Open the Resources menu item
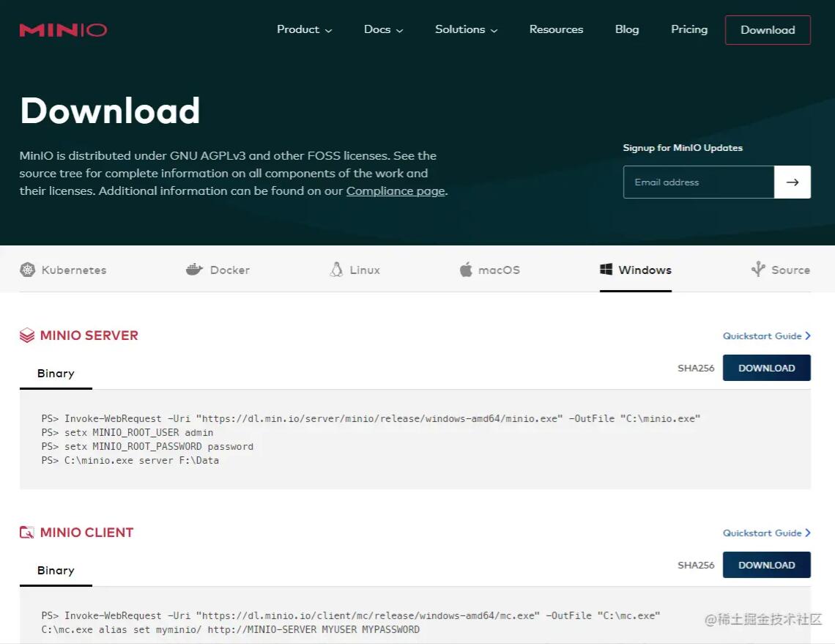Screen dimensions: 835x644 click(556, 29)
